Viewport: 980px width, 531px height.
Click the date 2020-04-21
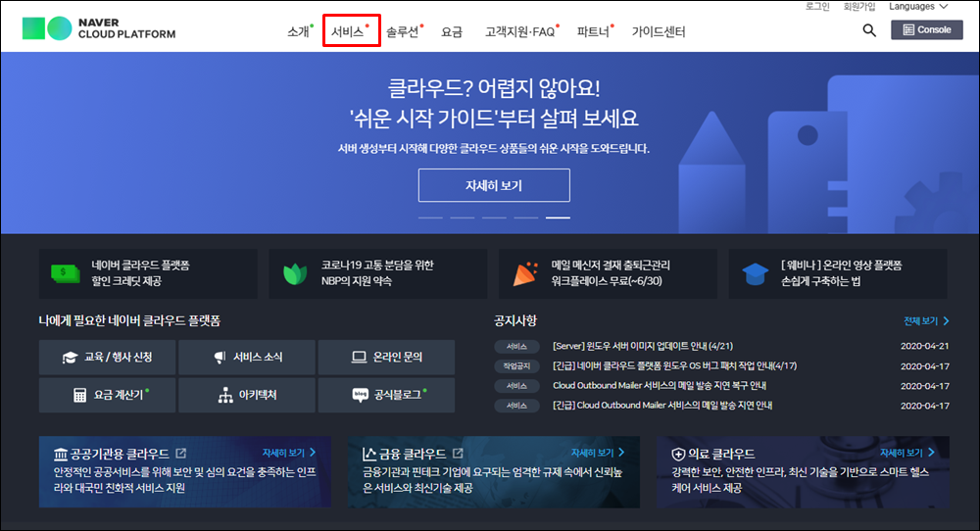click(925, 346)
